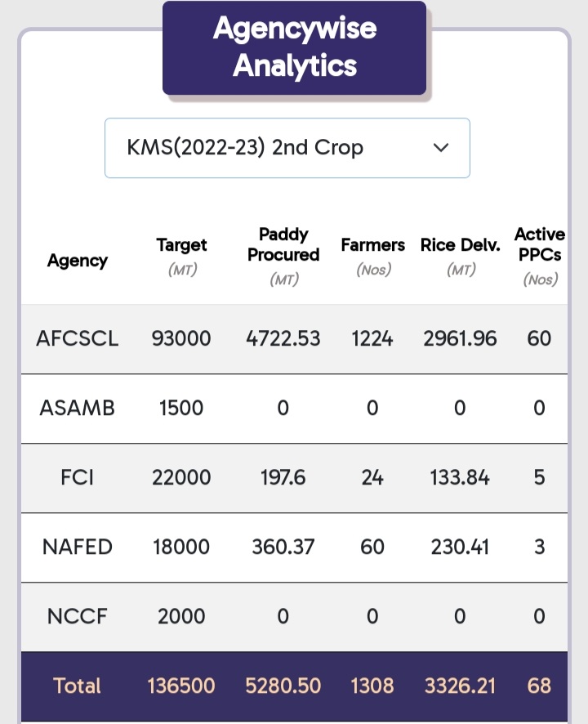588x724 pixels.
Task: Click the Rice Delv. column header
Action: 460,256
